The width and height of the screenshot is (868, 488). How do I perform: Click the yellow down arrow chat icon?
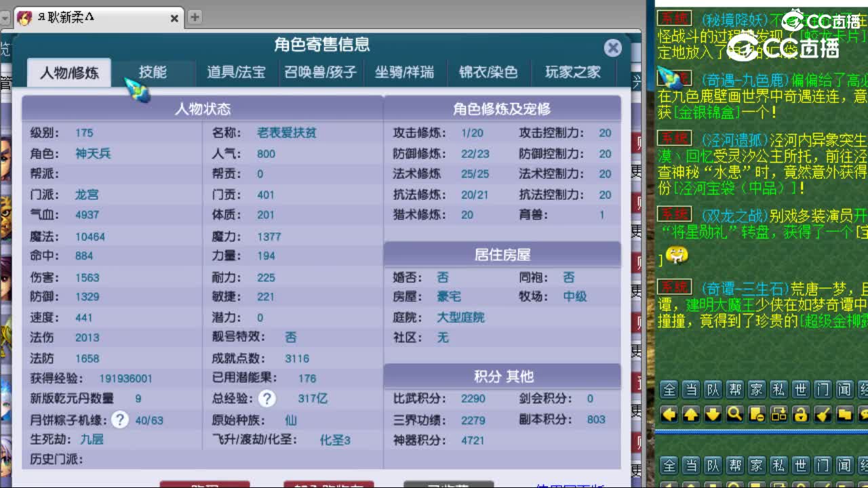click(x=713, y=413)
